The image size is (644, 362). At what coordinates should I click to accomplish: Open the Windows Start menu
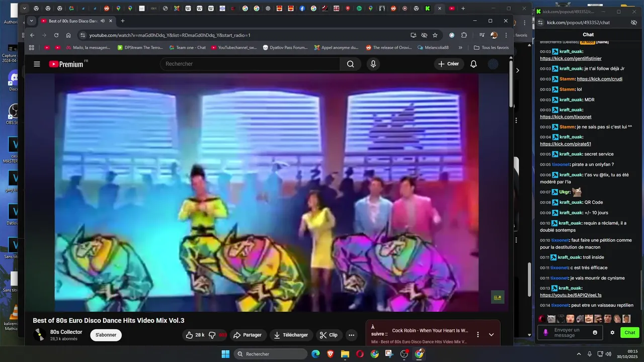click(x=225, y=354)
